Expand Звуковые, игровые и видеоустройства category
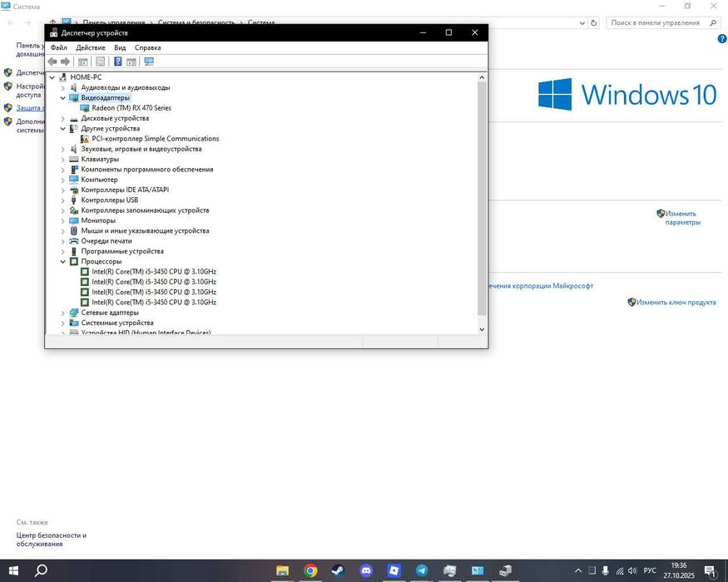Screen dimensions: 728x582 [62, 149]
